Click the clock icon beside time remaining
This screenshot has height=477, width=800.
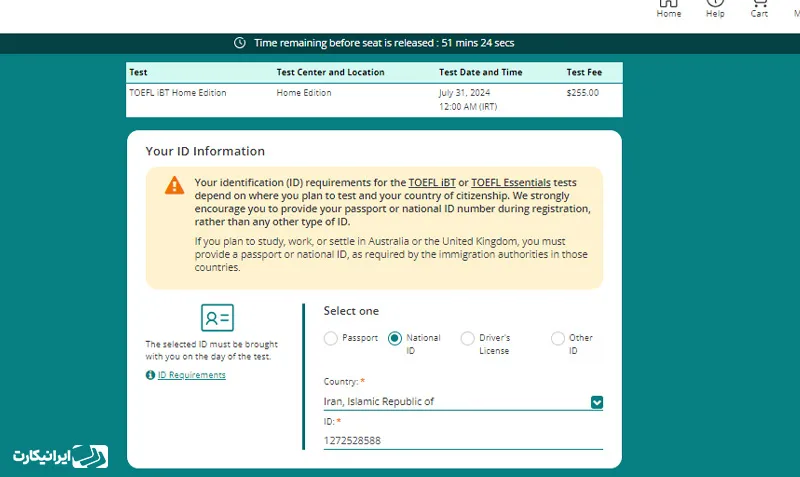click(x=240, y=43)
